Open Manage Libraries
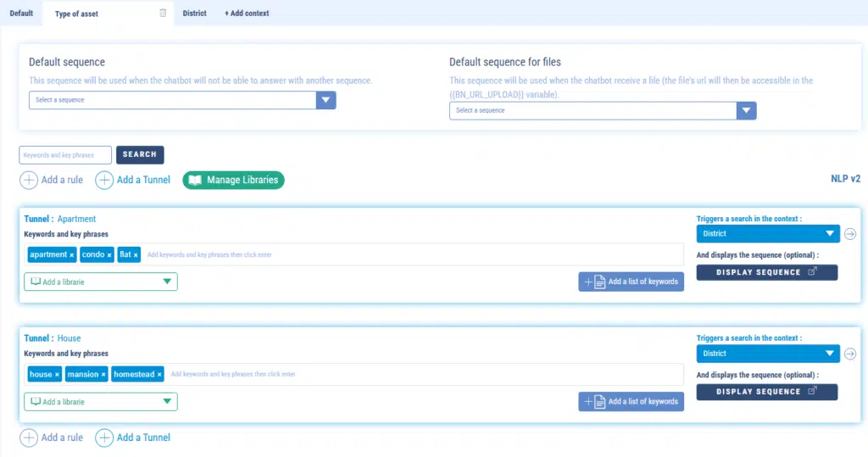Image resolution: width=868 pixels, height=457 pixels. click(x=234, y=180)
